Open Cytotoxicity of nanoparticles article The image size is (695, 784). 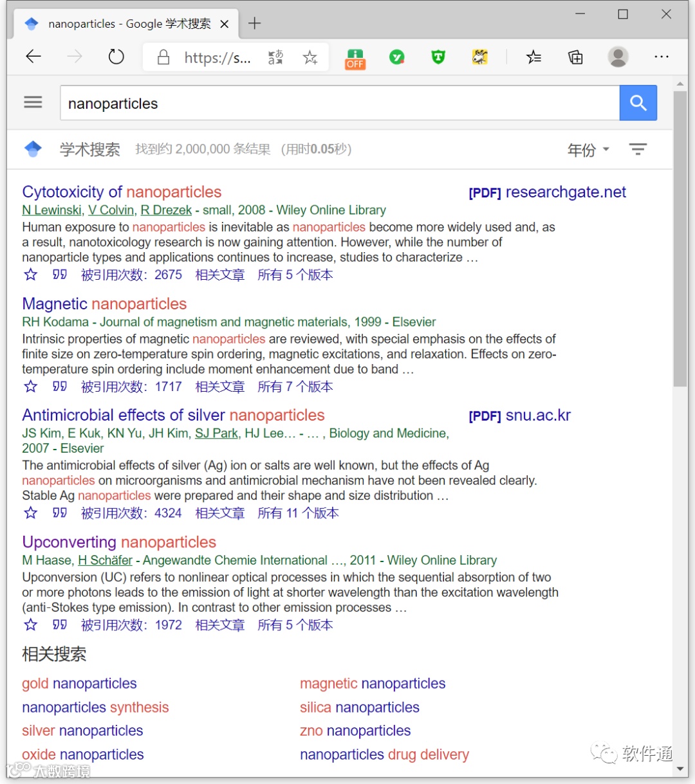[122, 192]
